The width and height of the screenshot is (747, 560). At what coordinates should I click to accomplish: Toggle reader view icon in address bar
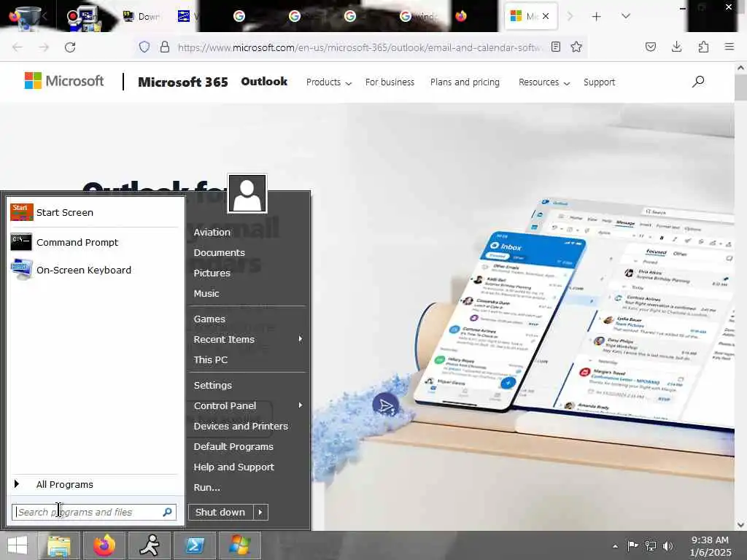pos(555,47)
